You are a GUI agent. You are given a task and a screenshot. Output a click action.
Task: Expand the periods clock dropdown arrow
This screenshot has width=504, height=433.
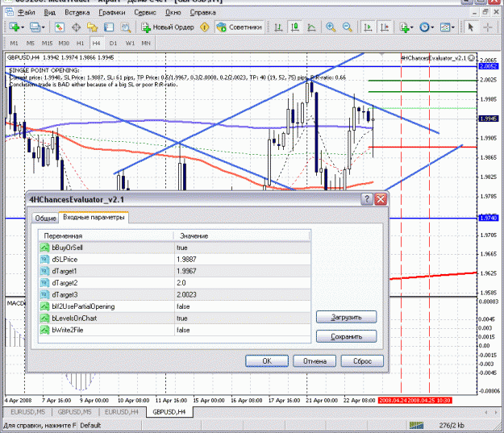click(432, 27)
